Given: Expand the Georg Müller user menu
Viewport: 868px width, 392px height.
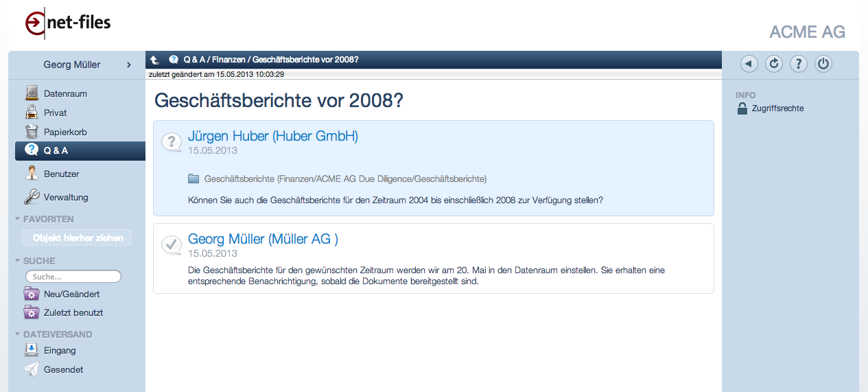Looking at the screenshot, I should point(128,65).
